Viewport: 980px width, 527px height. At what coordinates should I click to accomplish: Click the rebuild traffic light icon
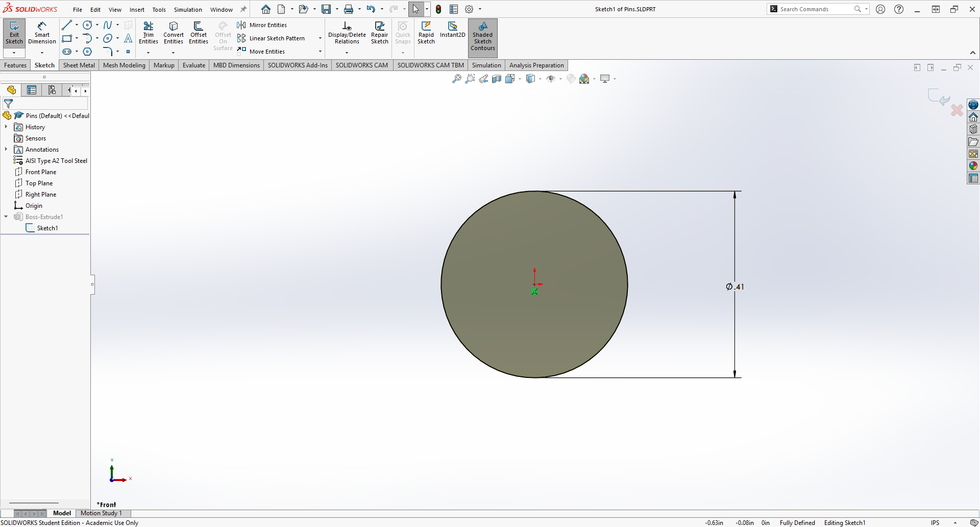click(x=438, y=9)
